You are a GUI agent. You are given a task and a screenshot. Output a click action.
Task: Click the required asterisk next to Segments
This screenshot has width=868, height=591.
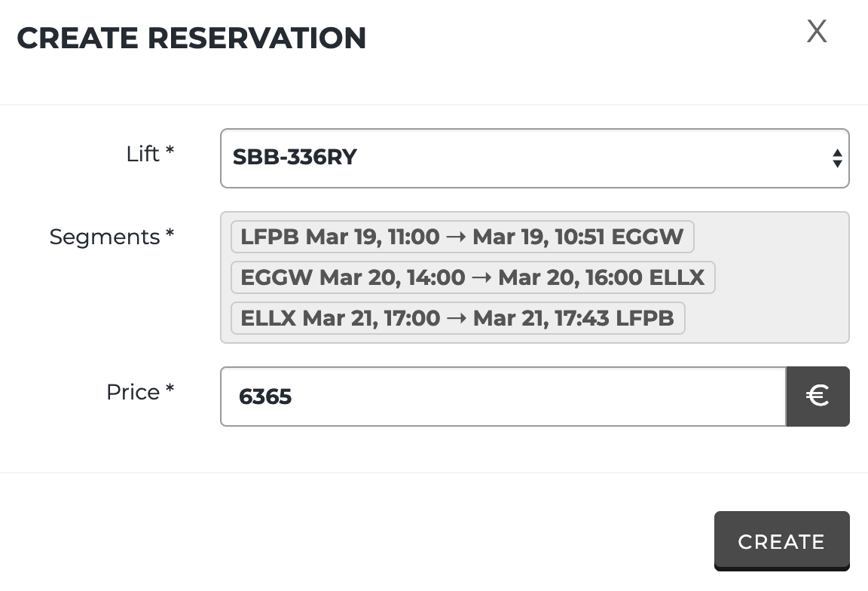(170, 234)
